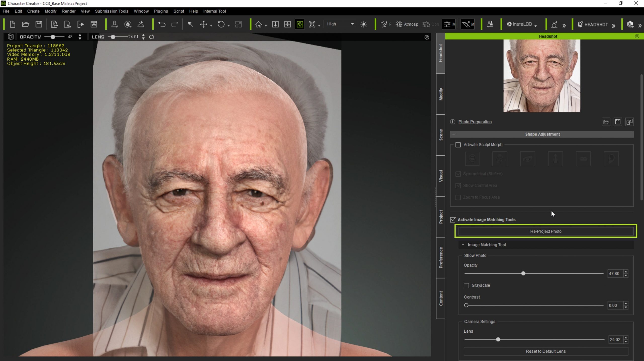Click the character pose icon with an arrow
This screenshot has height=361, width=644.
pyautogui.click(x=114, y=24)
